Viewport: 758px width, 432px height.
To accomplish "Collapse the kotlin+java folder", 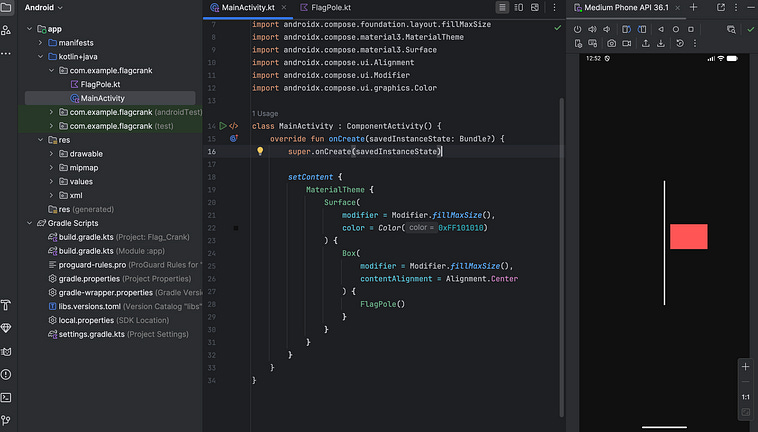I will pyautogui.click(x=41, y=57).
